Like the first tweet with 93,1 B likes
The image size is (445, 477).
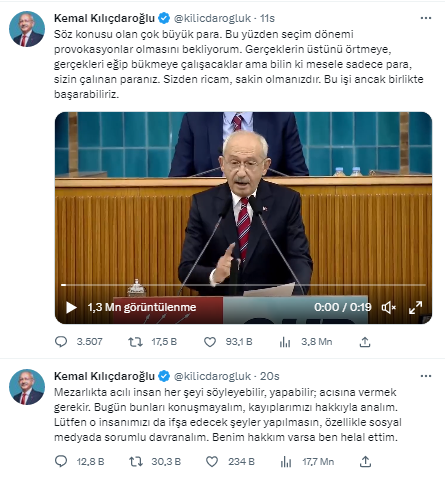[x=210, y=342]
